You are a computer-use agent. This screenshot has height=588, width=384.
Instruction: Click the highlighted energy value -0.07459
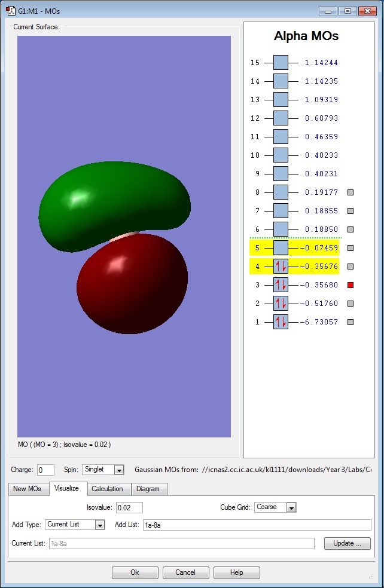(x=319, y=248)
